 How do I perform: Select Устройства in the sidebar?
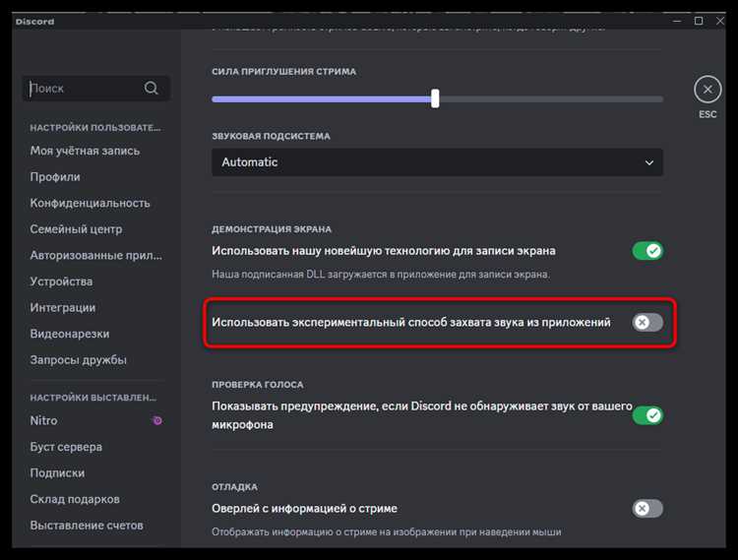click(x=61, y=281)
